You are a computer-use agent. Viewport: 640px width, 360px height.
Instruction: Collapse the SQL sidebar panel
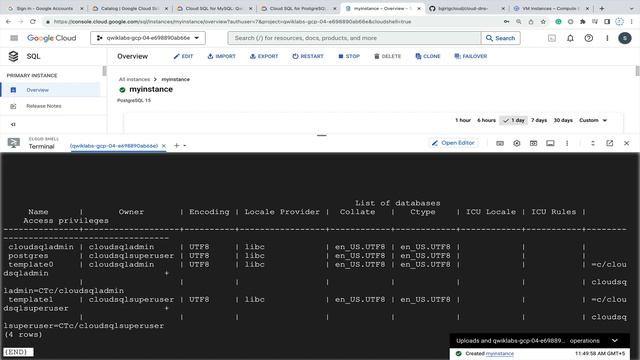[x=13, y=124]
